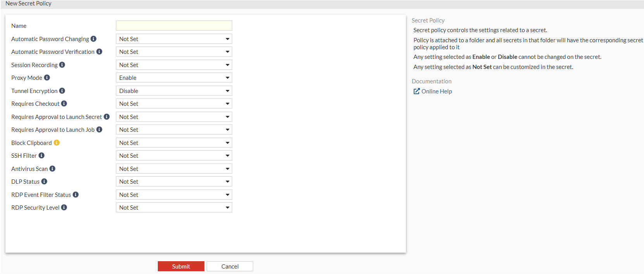Open Proxy Mode dropdown showing Enable

174,78
